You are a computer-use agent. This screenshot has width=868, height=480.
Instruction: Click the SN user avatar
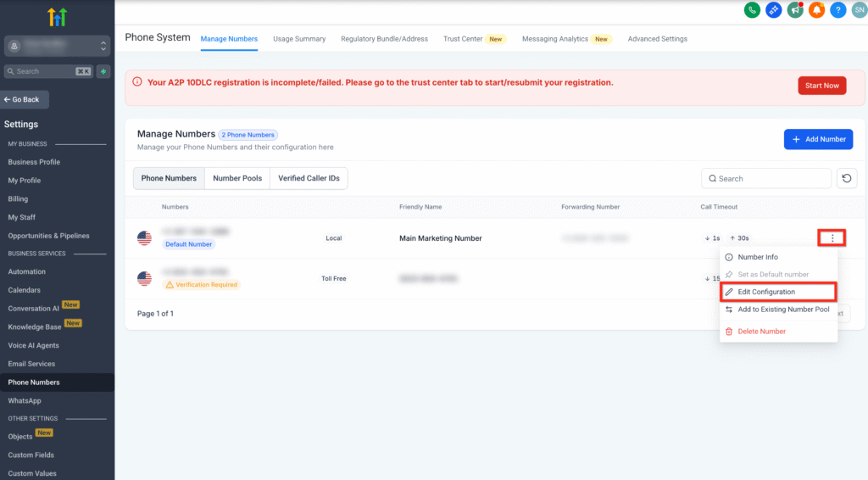point(859,10)
